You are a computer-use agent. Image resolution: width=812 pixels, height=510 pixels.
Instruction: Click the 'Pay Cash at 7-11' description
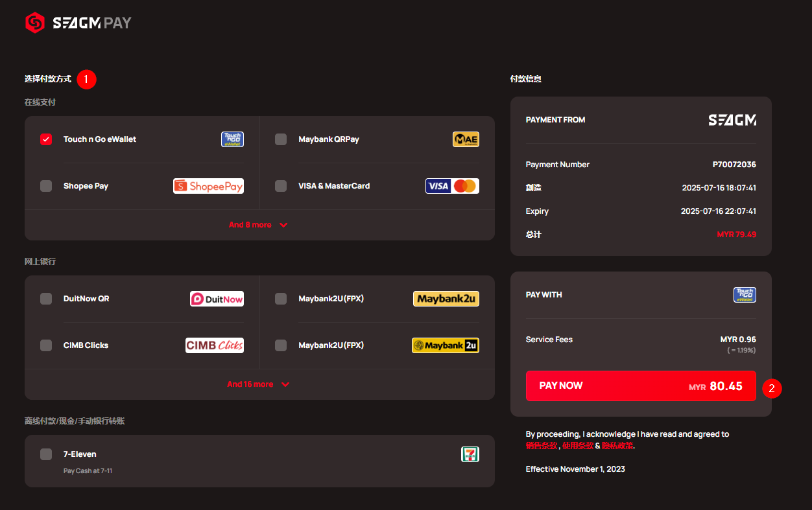[x=88, y=470]
